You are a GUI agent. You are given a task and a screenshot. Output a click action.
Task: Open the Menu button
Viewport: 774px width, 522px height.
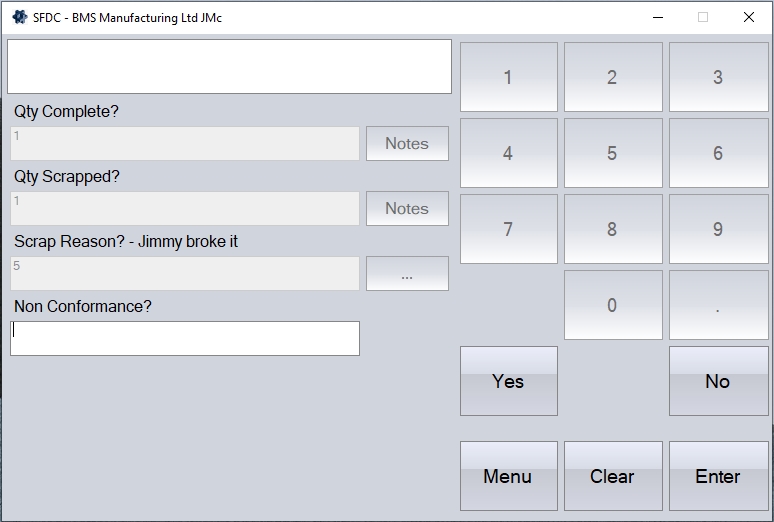[508, 476]
